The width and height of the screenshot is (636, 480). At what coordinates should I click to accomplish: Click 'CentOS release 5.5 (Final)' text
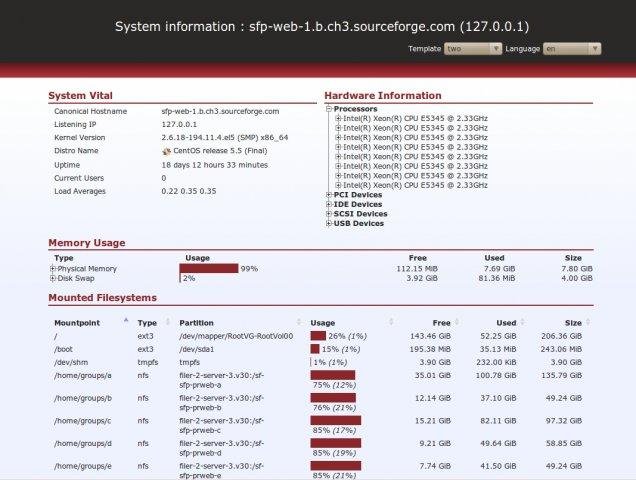pyautogui.click(x=220, y=151)
